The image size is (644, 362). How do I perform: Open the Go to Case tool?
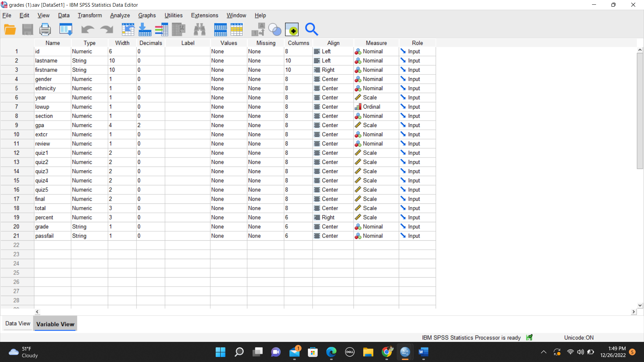pyautogui.click(x=128, y=29)
